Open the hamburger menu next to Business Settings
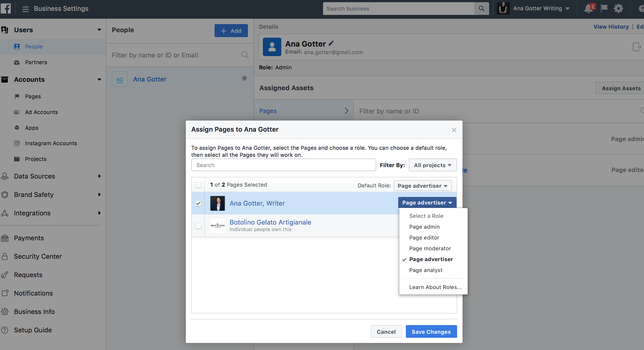644x350 pixels. tap(25, 9)
